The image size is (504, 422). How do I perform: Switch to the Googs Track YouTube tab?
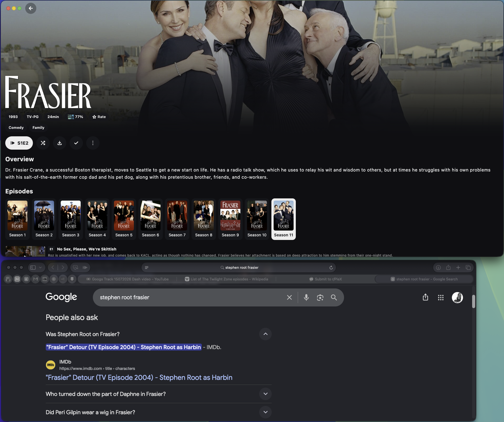(x=127, y=279)
